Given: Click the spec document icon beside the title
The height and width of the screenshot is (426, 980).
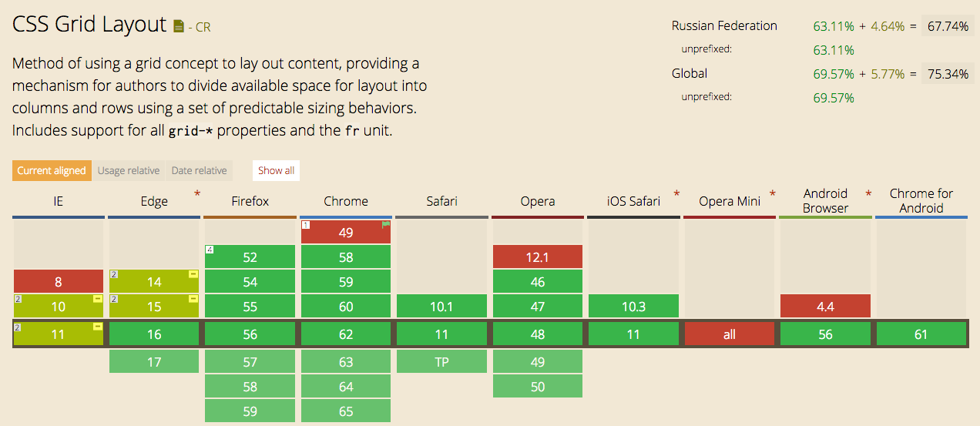Looking at the screenshot, I should tap(179, 27).
